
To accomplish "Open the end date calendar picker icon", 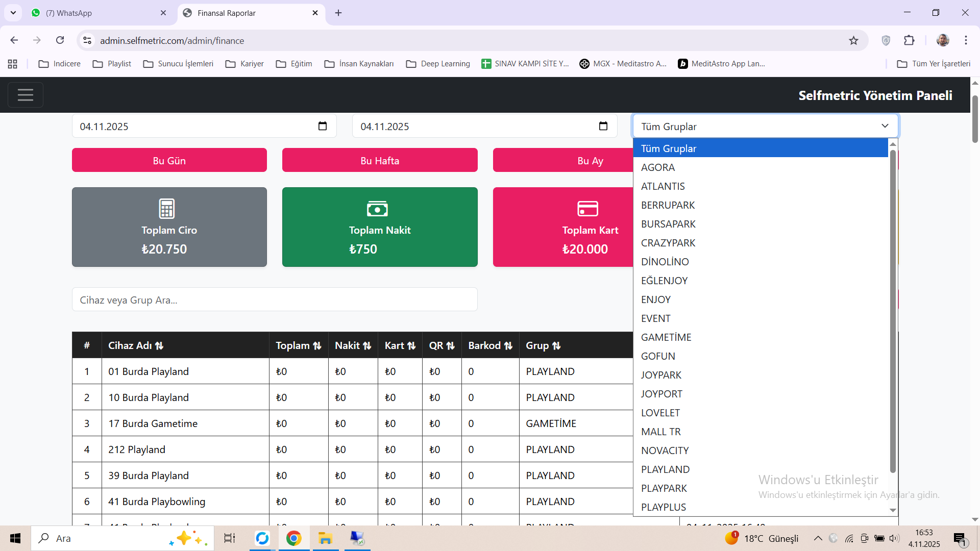I will click(603, 126).
